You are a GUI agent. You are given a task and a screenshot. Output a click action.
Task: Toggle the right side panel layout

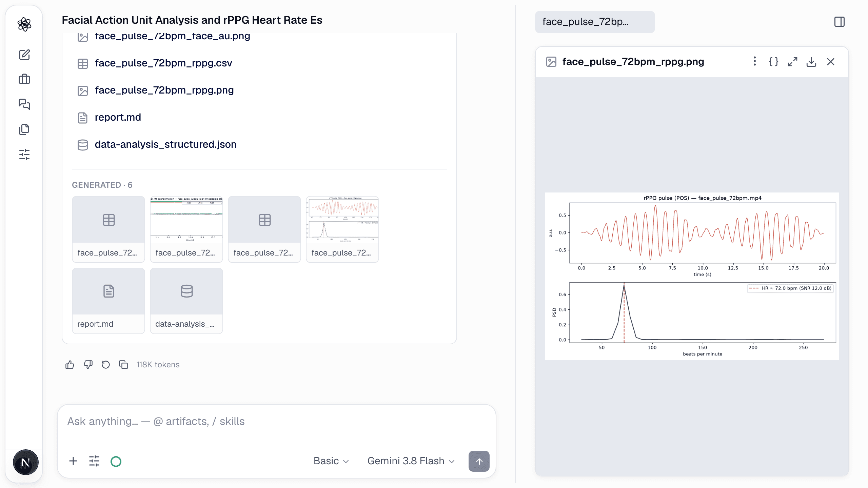pos(840,22)
